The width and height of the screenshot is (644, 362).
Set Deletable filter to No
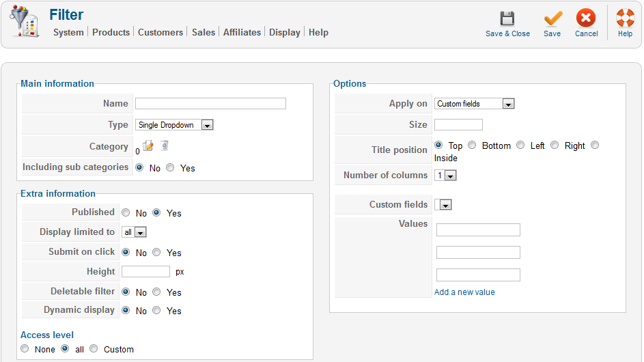[126, 292]
